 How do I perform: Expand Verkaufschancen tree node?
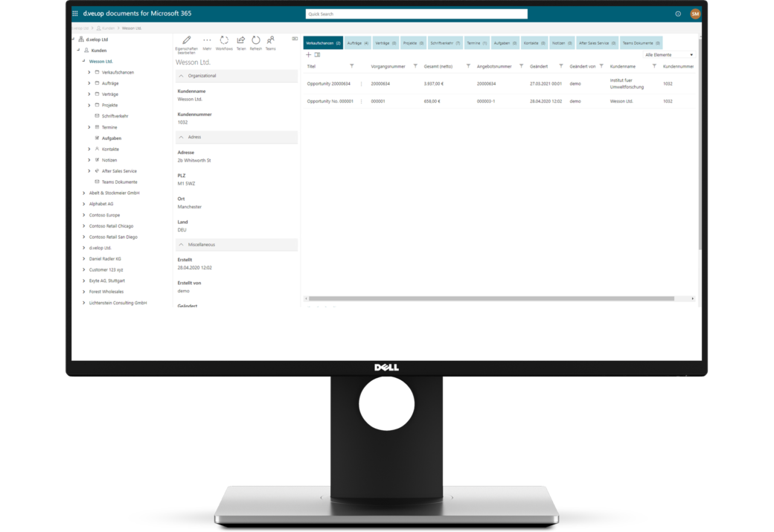pos(89,72)
